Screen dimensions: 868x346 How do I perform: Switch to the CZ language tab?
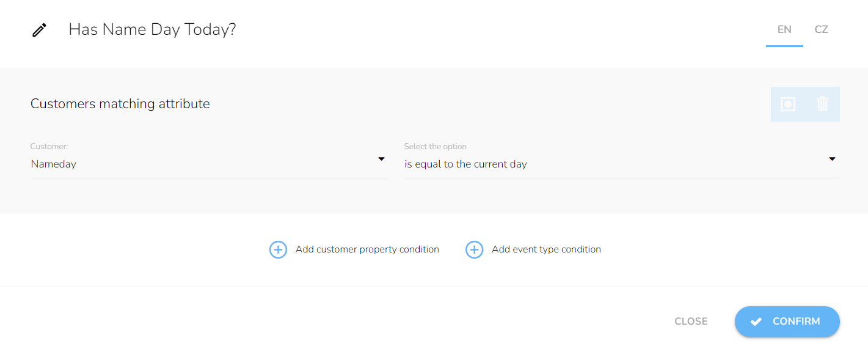[821, 30]
